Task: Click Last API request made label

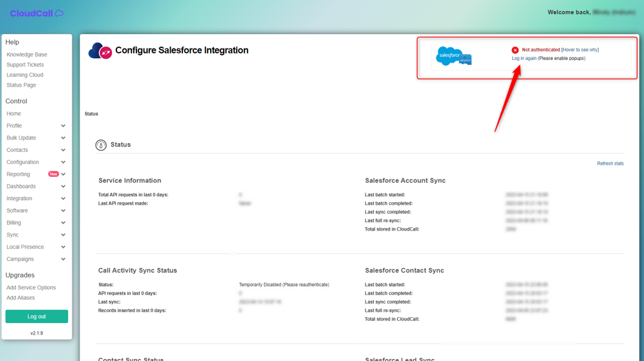Action: pos(123,203)
